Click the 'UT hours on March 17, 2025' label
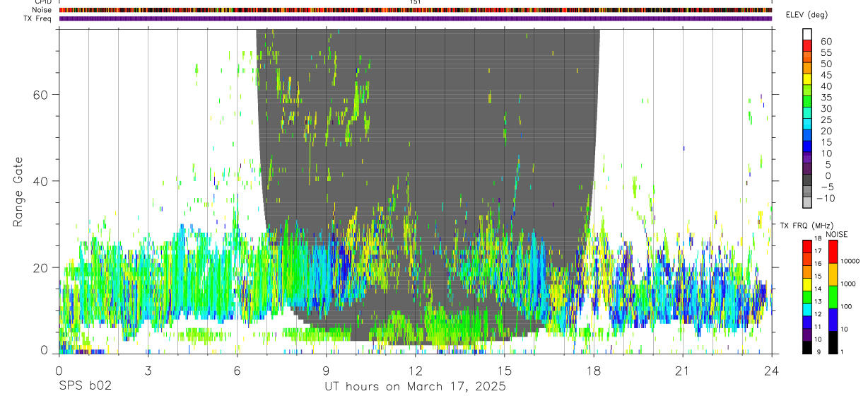This screenshot has width=868, height=401. coord(415,387)
